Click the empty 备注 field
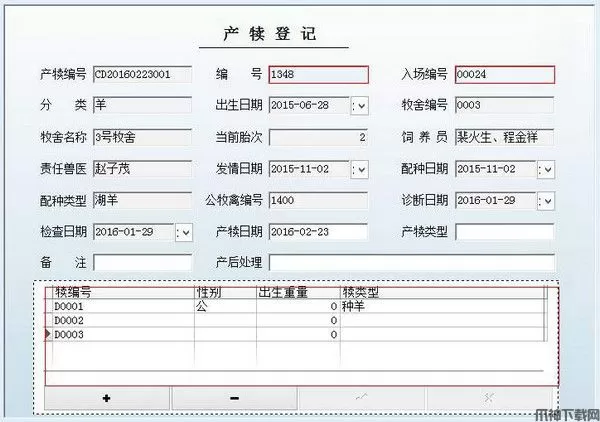The image size is (600, 422). (x=142, y=263)
